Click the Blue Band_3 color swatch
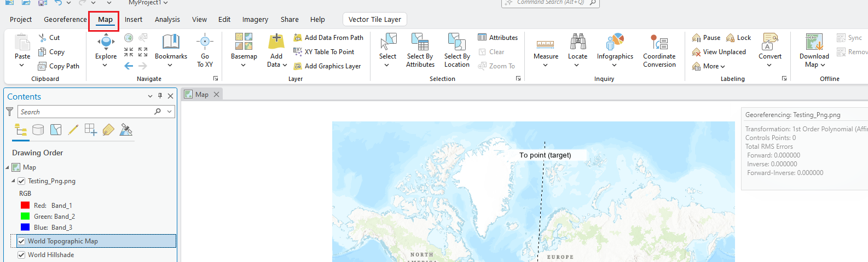 25,228
